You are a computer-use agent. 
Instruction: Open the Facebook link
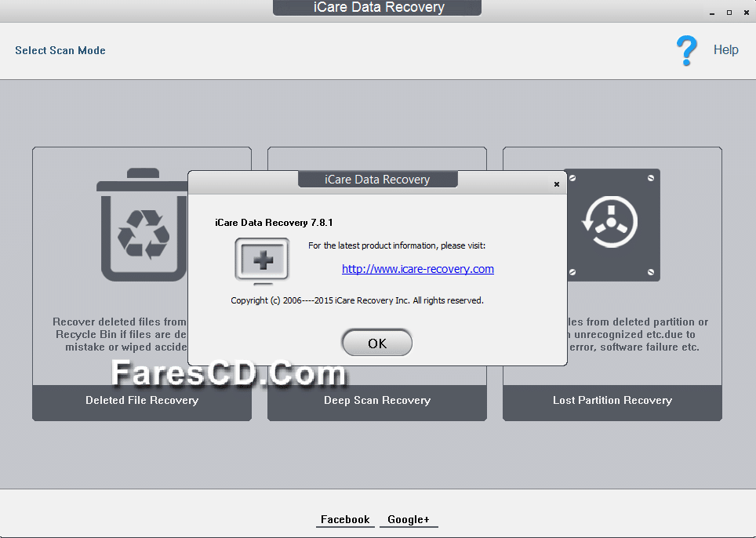pos(345,520)
